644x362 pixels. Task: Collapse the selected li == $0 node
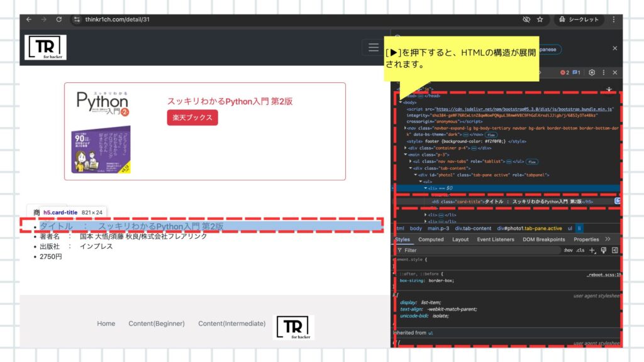426,188
